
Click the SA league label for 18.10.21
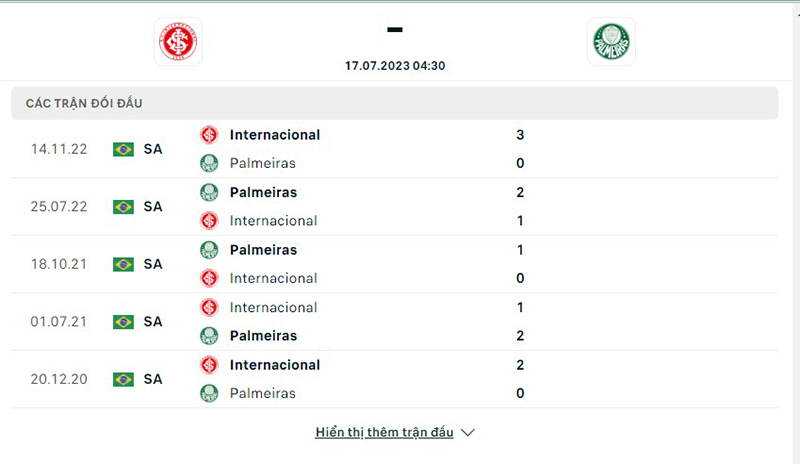click(x=153, y=264)
